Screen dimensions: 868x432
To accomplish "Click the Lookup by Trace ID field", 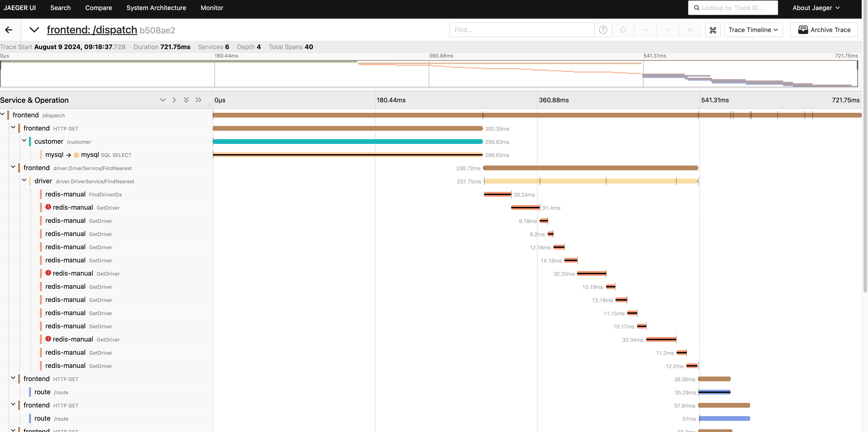I will [733, 8].
